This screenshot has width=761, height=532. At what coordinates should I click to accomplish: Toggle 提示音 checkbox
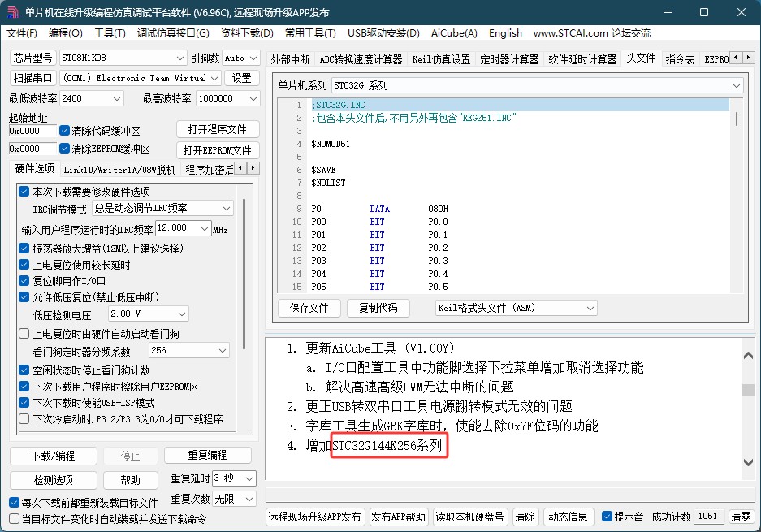[607, 517]
